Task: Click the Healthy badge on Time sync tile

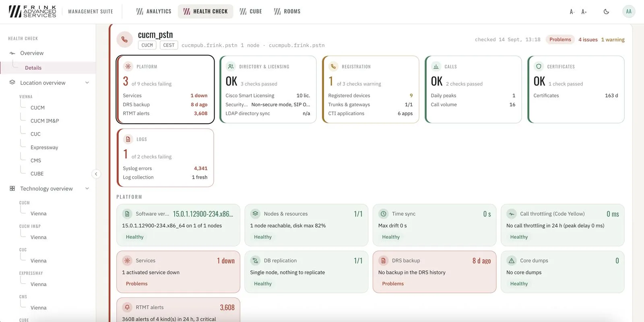Action: point(391,237)
